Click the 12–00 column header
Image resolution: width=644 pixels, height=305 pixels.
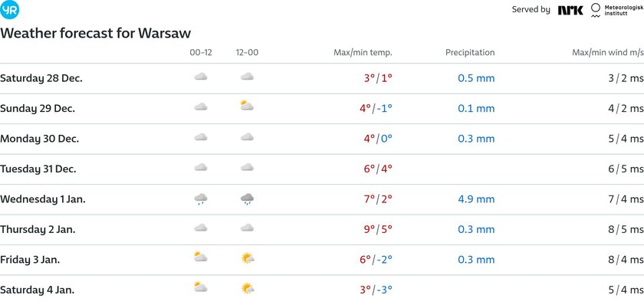[x=247, y=53]
